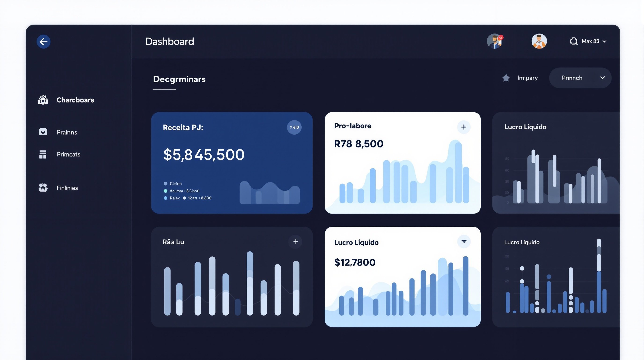
Task: Click the add button on Rãa Lu card
Action: tap(295, 242)
